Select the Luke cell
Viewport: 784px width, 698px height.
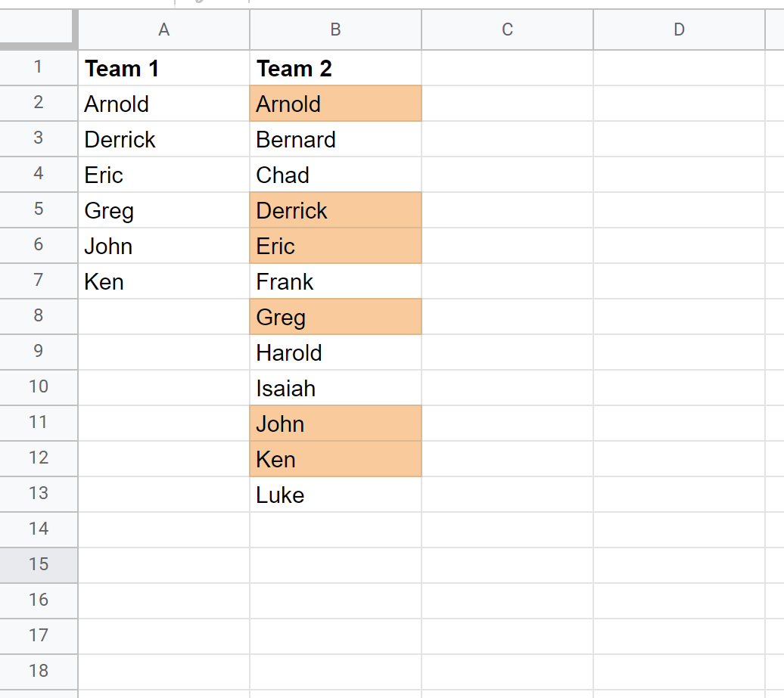click(x=335, y=495)
